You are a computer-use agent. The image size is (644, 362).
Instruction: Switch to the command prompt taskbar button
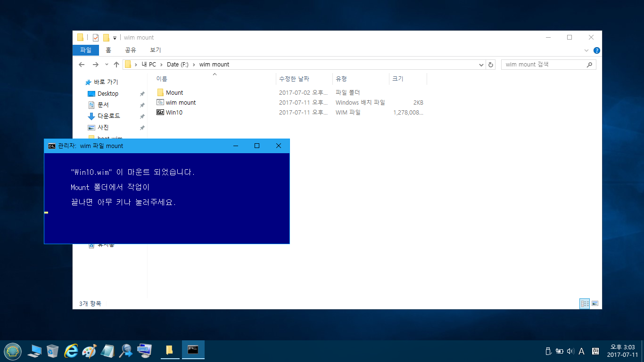193,350
